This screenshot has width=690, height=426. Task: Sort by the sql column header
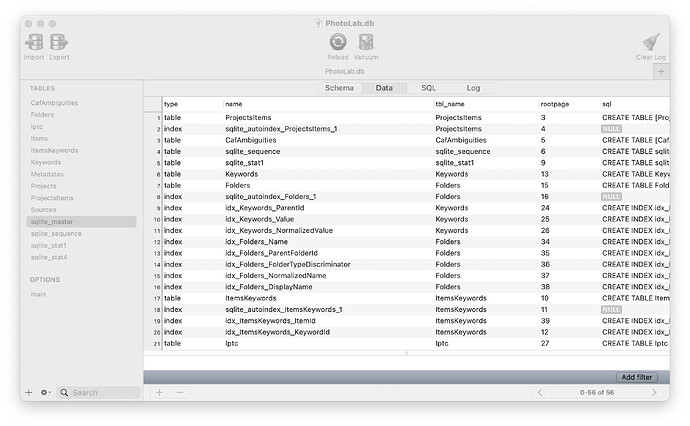tap(635, 104)
